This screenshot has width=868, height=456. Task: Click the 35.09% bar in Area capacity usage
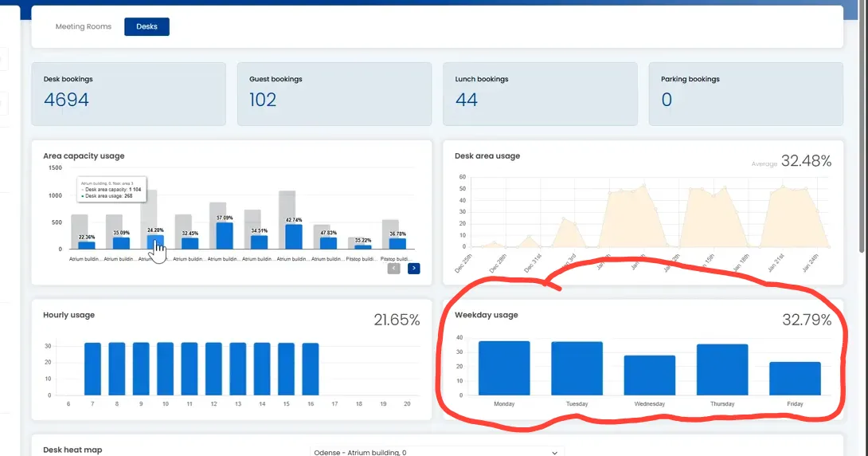pyautogui.click(x=121, y=243)
